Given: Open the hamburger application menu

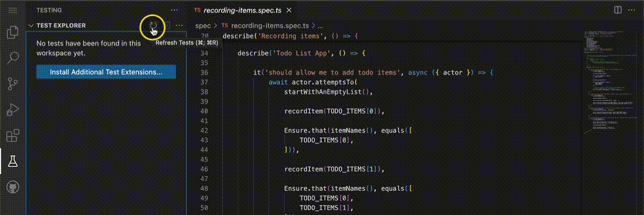Looking at the screenshot, I should [12, 10].
